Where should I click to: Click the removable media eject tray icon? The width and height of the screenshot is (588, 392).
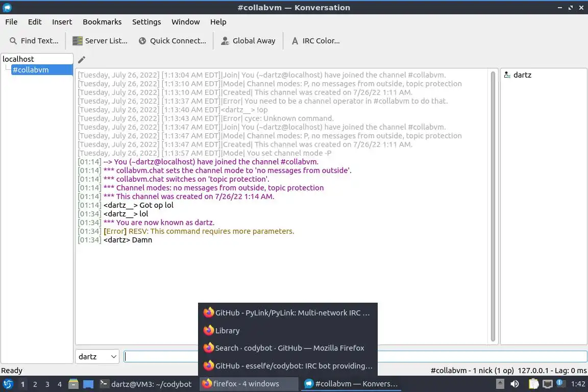tap(500, 384)
